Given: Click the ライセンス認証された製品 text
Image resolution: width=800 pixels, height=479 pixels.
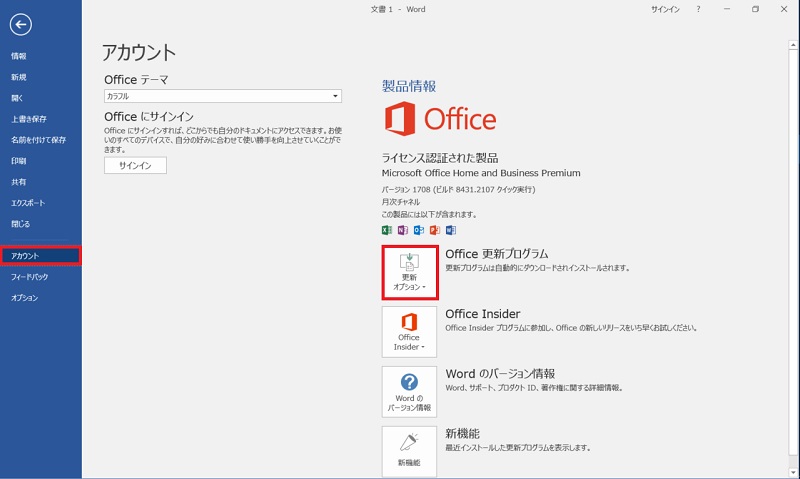Looking at the screenshot, I should [x=440, y=158].
